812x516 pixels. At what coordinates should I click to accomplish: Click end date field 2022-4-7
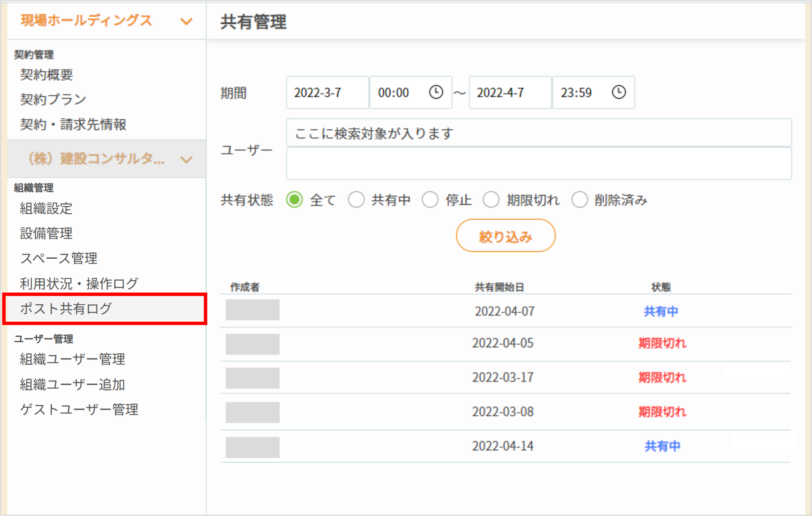click(x=510, y=92)
